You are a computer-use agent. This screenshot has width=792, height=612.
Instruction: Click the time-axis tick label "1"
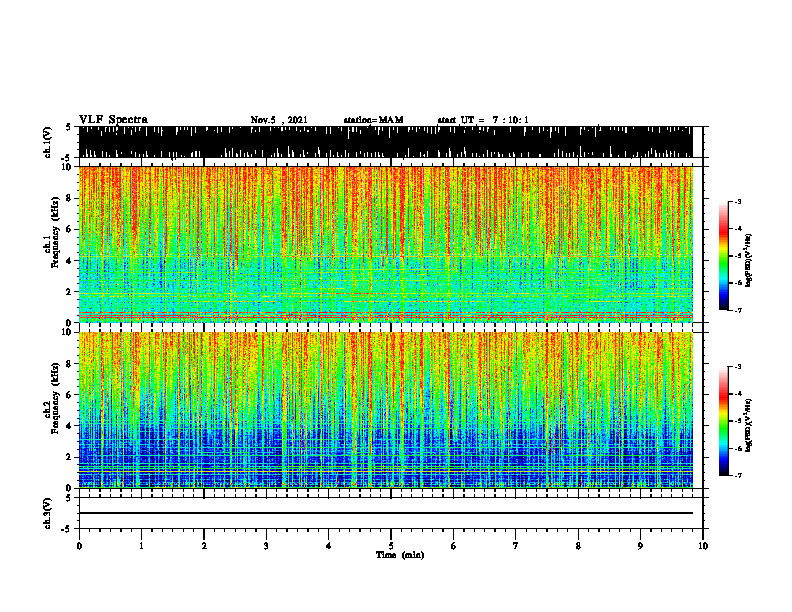[141, 546]
